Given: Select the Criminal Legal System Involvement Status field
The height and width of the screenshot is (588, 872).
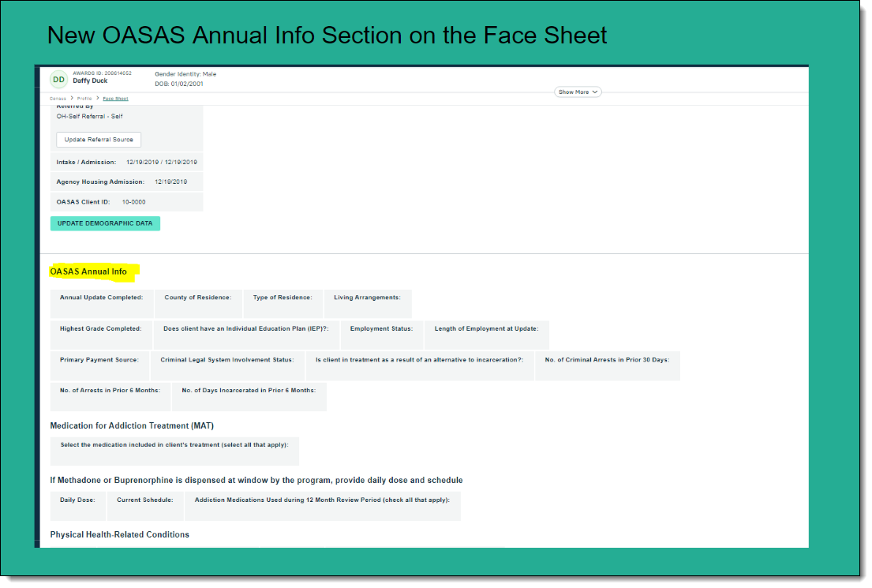Looking at the screenshot, I should (227, 366).
